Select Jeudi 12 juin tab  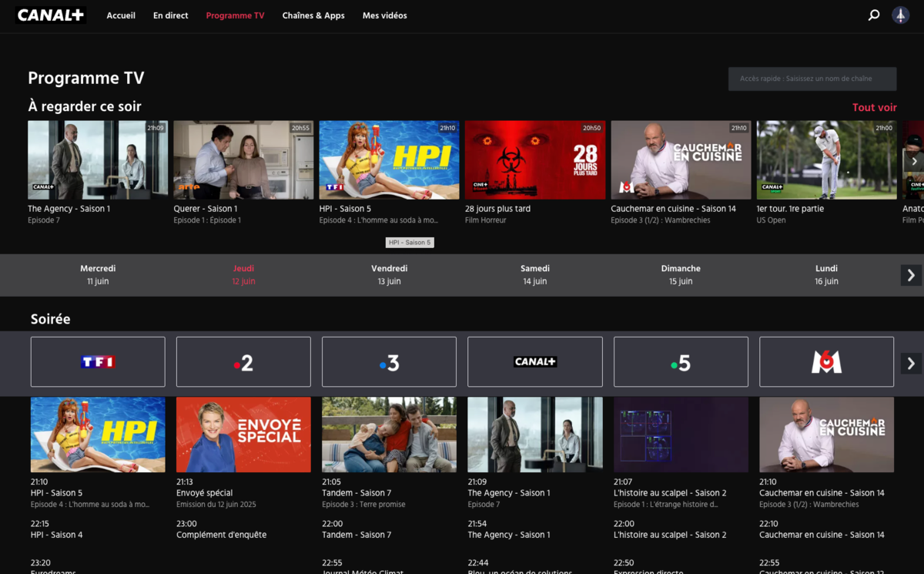tap(243, 275)
